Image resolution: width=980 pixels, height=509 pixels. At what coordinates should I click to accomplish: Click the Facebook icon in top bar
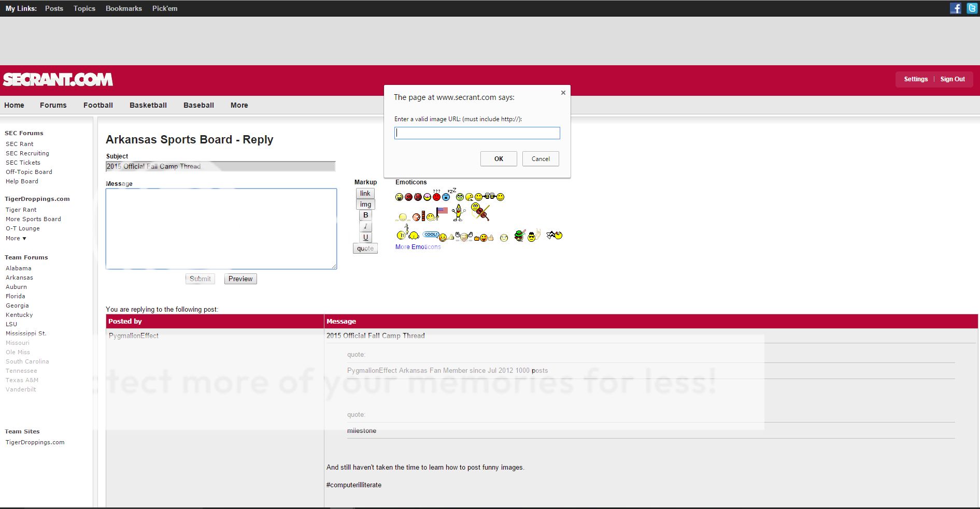point(955,8)
